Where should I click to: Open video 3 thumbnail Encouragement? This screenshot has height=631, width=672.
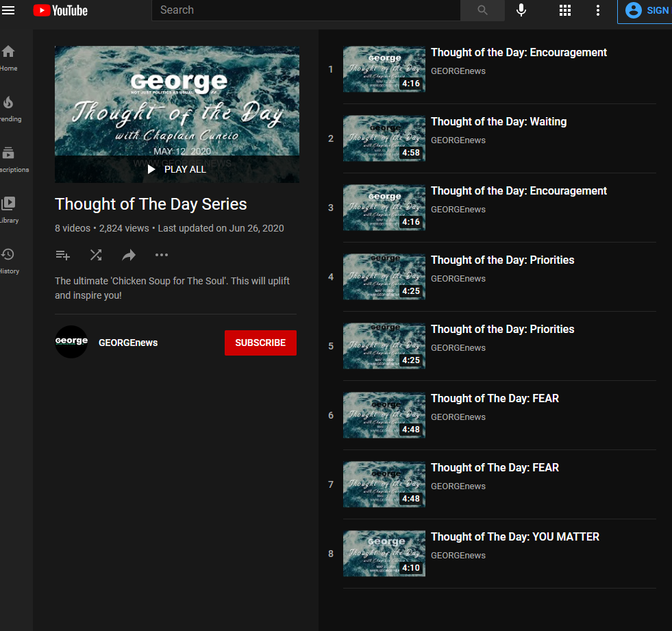click(x=384, y=208)
